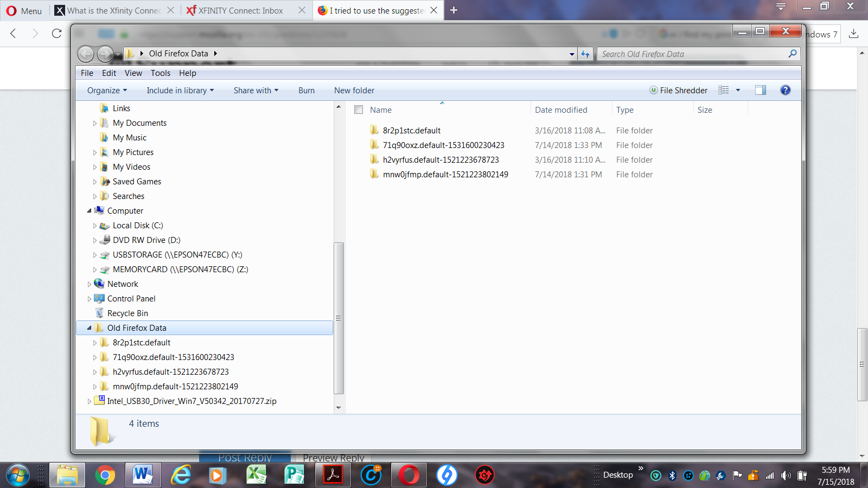
Task: Collapse the Computer tree node
Action: point(90,211)
